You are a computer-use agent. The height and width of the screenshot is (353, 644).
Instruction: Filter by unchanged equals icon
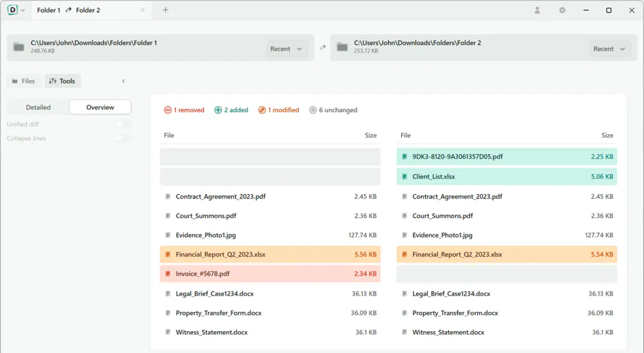click(x=313, y=110)
